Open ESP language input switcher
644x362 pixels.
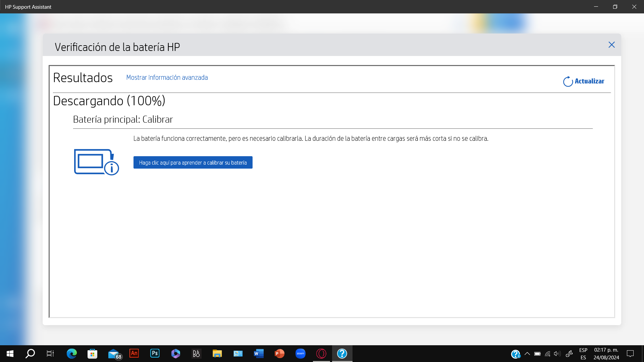pos(583,354)
